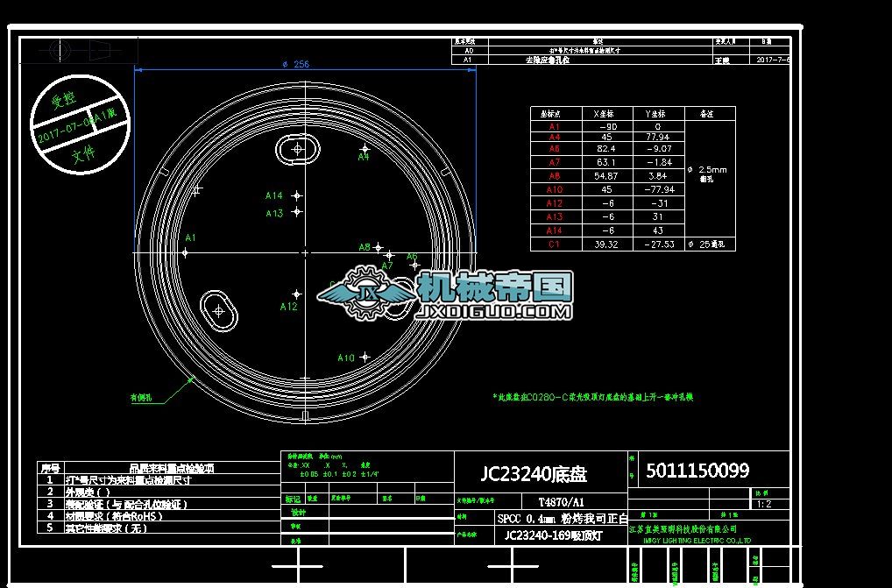Select the crosshair marker at circle center
The height and width of the screenshot is (588, 892).
(x=305, y=252)
